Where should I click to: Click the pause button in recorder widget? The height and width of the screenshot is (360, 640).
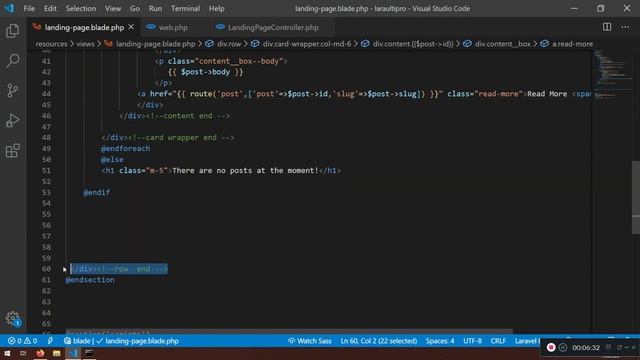tap(563, 347)
